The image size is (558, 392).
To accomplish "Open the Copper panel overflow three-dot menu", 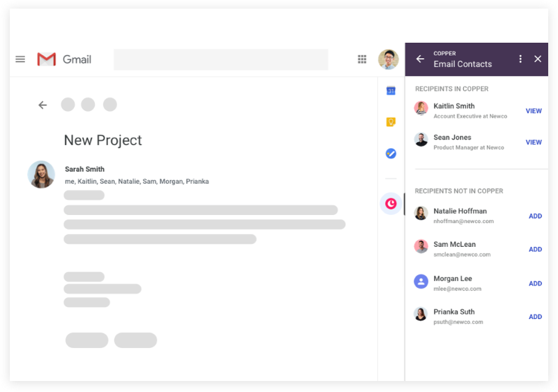I will [x=520, y=59].
